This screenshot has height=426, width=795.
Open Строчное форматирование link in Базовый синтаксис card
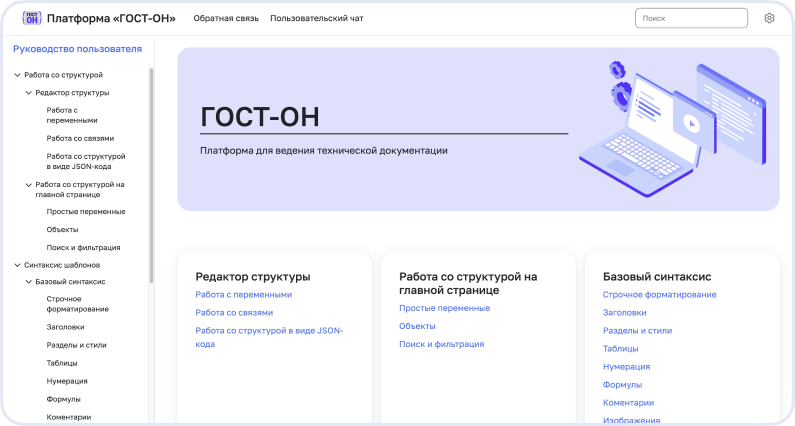[660, 295]
